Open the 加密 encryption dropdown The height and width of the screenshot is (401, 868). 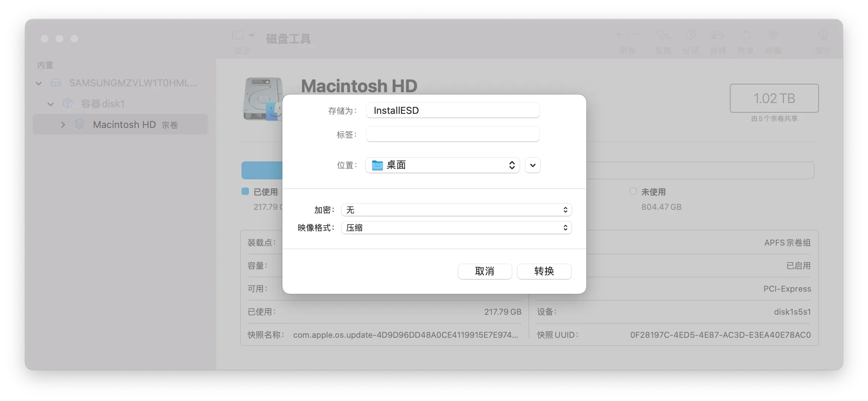456,210
